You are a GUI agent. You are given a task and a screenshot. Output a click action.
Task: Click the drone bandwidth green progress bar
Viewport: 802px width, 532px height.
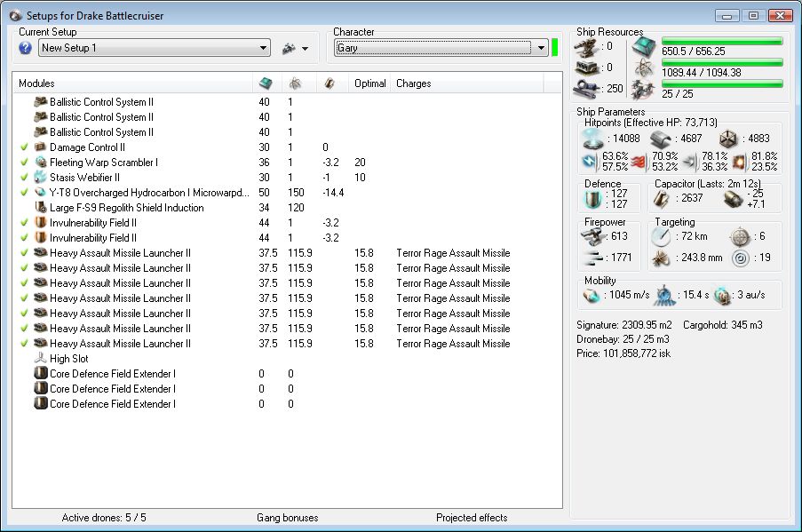722,83
